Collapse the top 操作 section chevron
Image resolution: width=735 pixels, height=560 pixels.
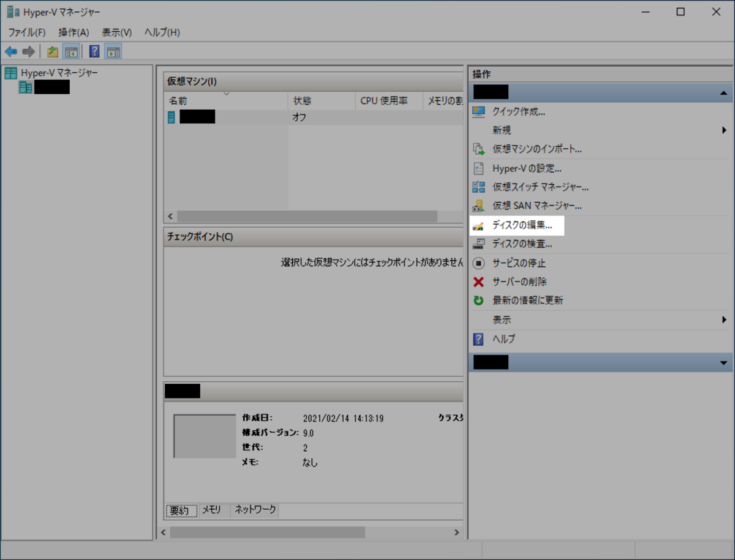724,92
